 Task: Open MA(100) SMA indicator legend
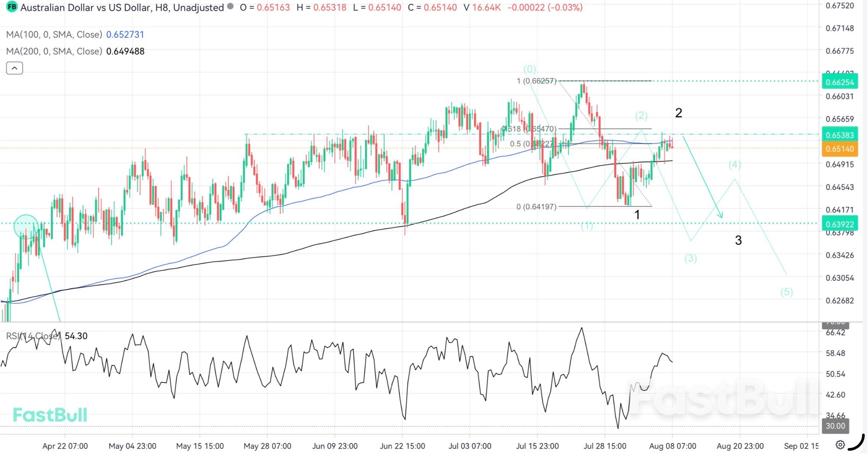[54, 35]
